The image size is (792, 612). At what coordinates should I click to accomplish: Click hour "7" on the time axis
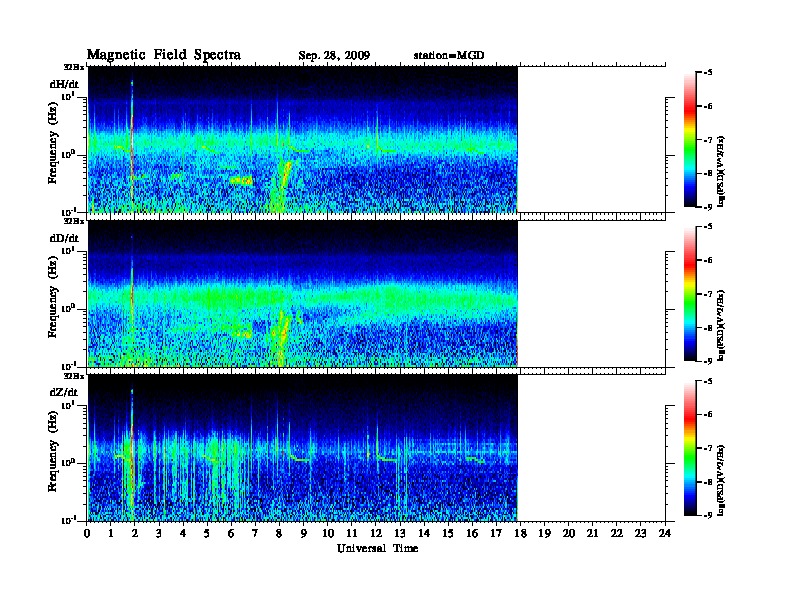coord(255,534)
